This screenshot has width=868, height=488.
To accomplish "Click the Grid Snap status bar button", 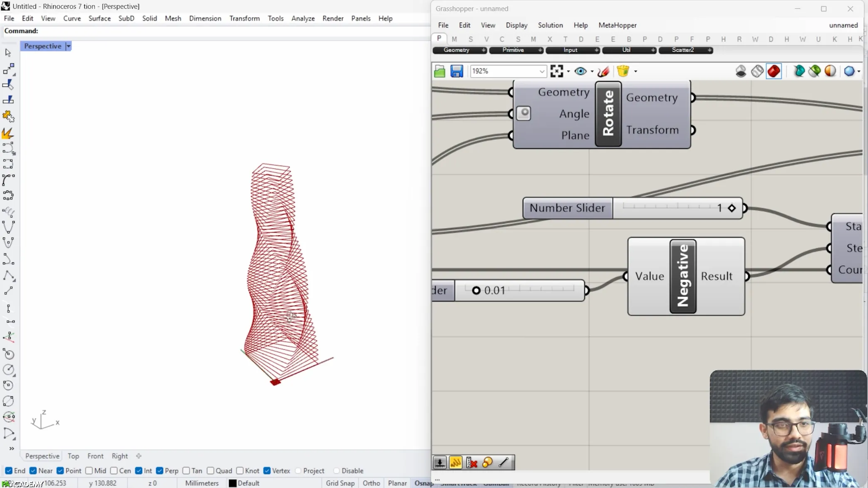I will coord(340,483).
